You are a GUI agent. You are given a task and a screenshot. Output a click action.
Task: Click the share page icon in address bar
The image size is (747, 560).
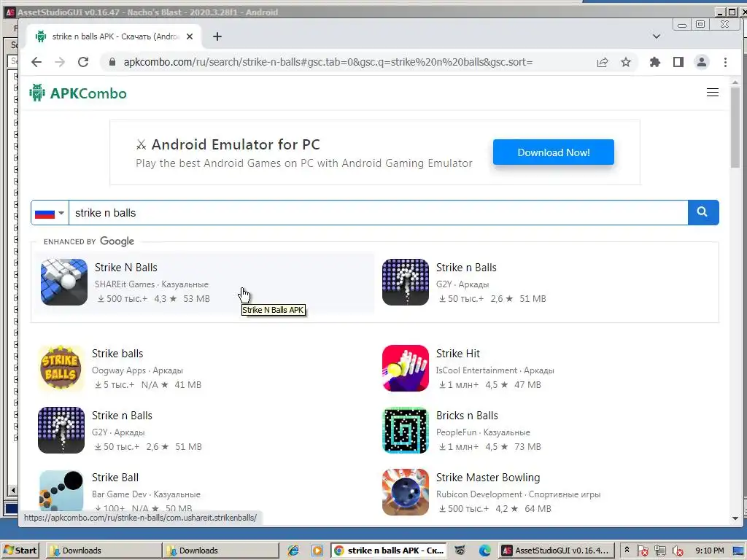[602, 62]
